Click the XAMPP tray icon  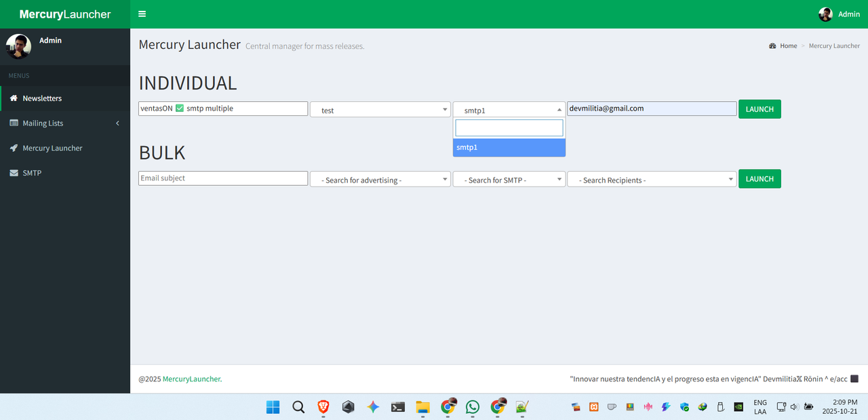point(594,407)
